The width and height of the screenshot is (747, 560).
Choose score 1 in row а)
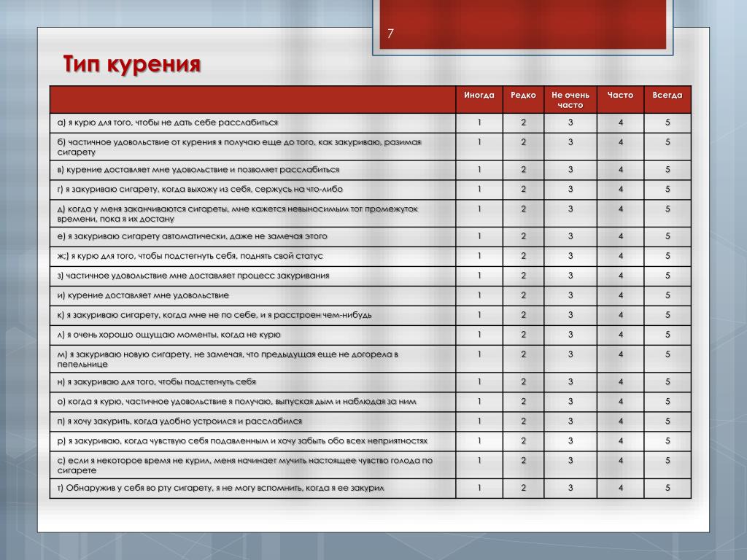pos(479,122)
